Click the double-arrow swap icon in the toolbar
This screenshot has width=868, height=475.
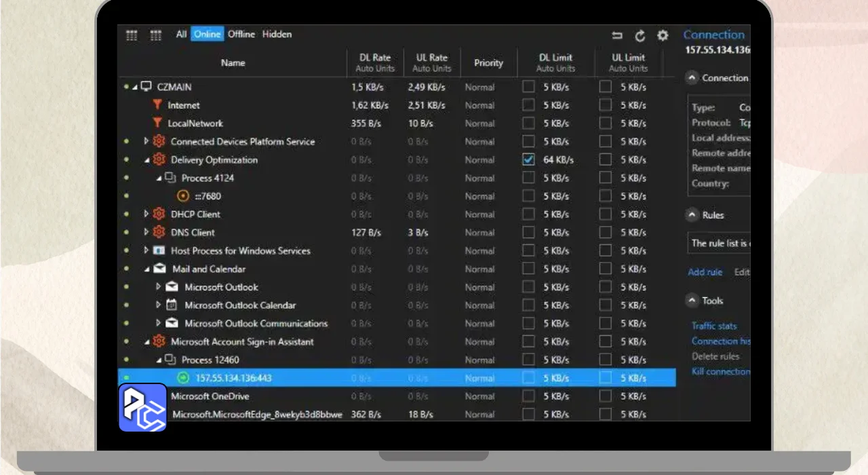tap(617, 36)
